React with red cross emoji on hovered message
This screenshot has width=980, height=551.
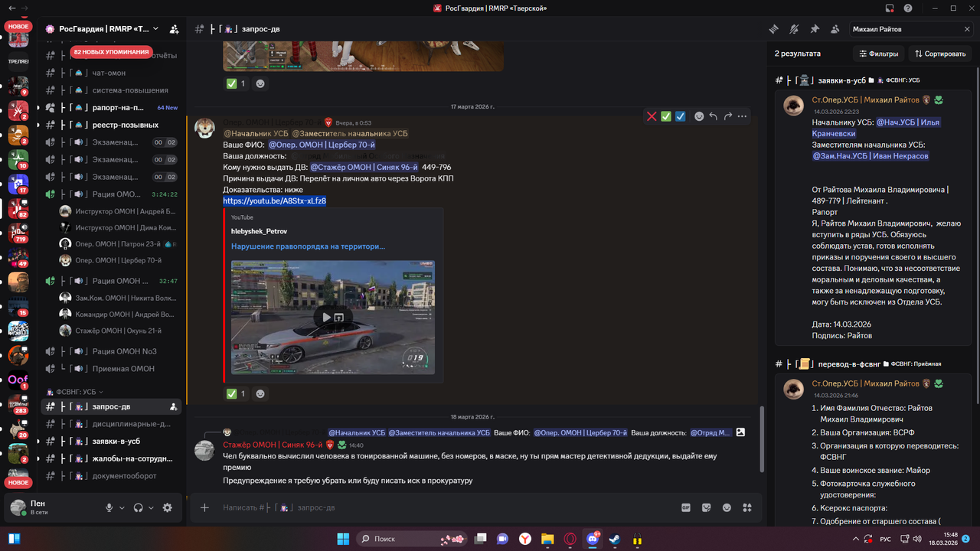tap(652, 116)
